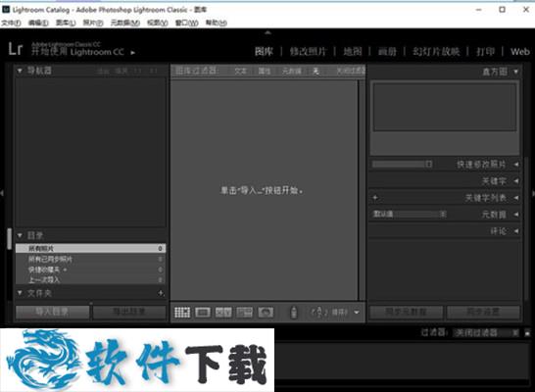Image resolution: width=535 pixels, height=392 pixels.
Task: Expand the 快速修改照片 panel
Action: [516, 165]
